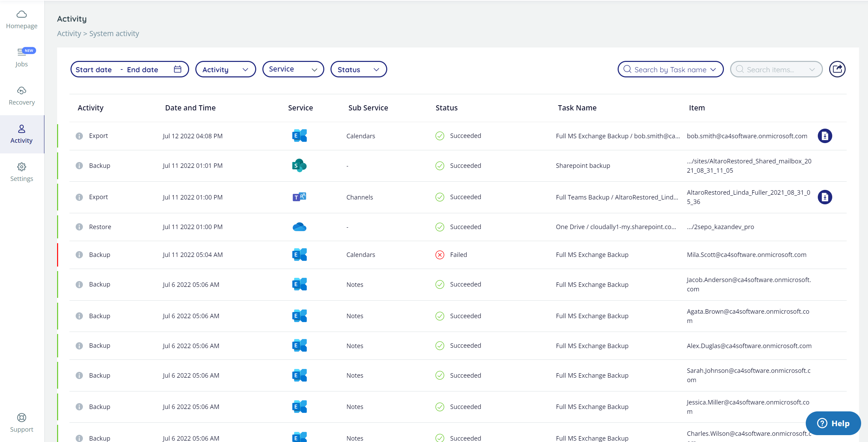Image resolution: width=868 pixels, height=442 pixels.
Task: Open the Help button in the corner
Action: tap(833, 423)
